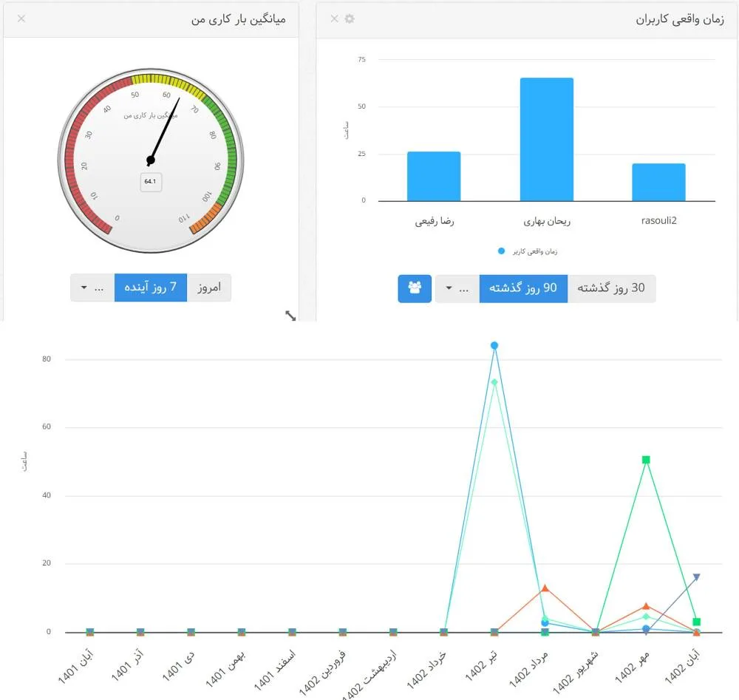Image resolution: width=739 pixels, height=700 pixels.
Task: Click the down-triangle marker at آبان 1402
Action: 696,577
